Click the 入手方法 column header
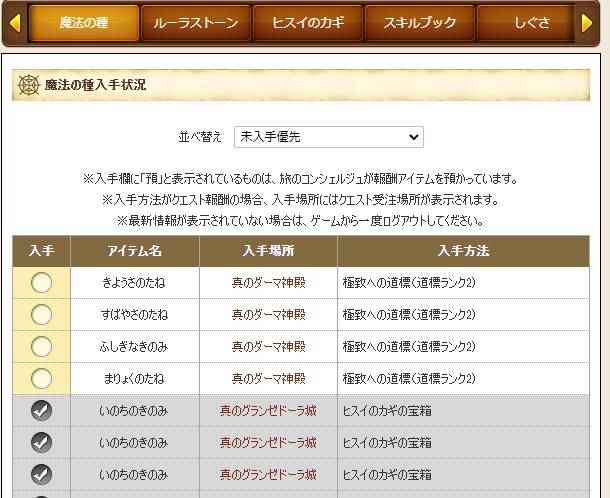 (x=463, y=251)
